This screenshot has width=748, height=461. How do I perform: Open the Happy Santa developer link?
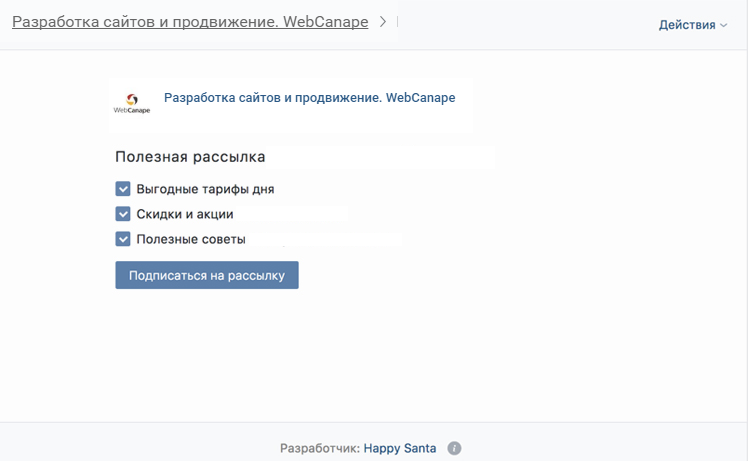(400, 449)
